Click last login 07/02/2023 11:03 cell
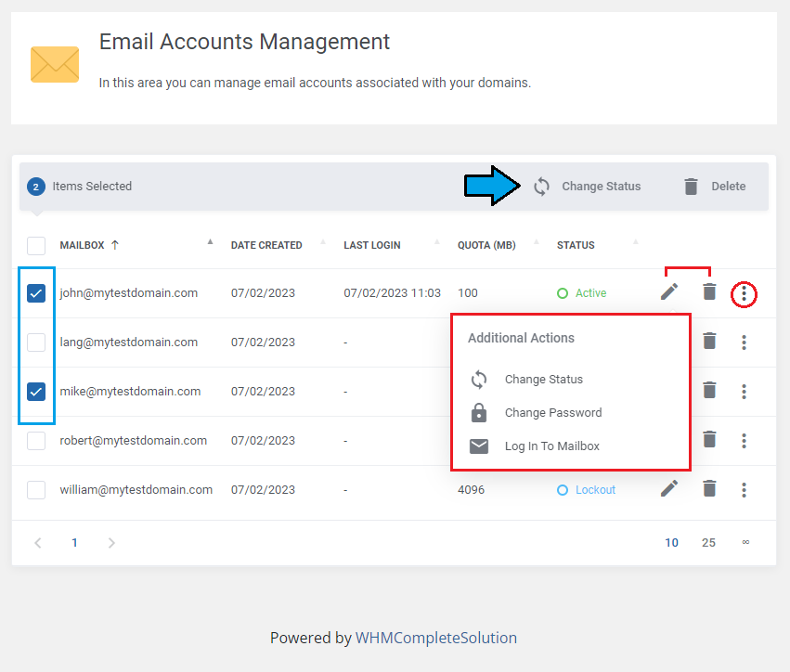This screenshot has height=672, width=790. 392,293
